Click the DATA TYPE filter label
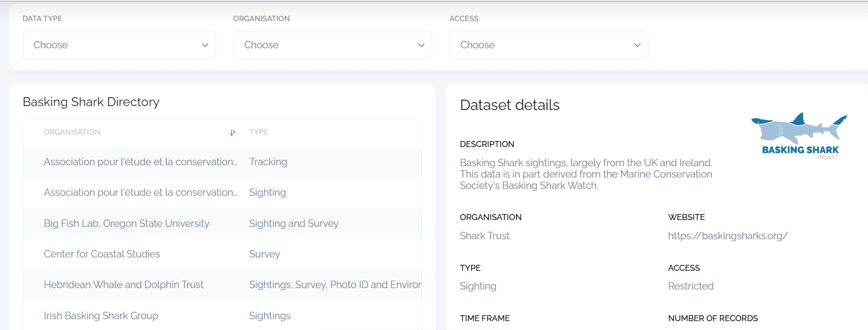Image resolution: width=868 pixels, height=330 pixels. click(42, 19)
